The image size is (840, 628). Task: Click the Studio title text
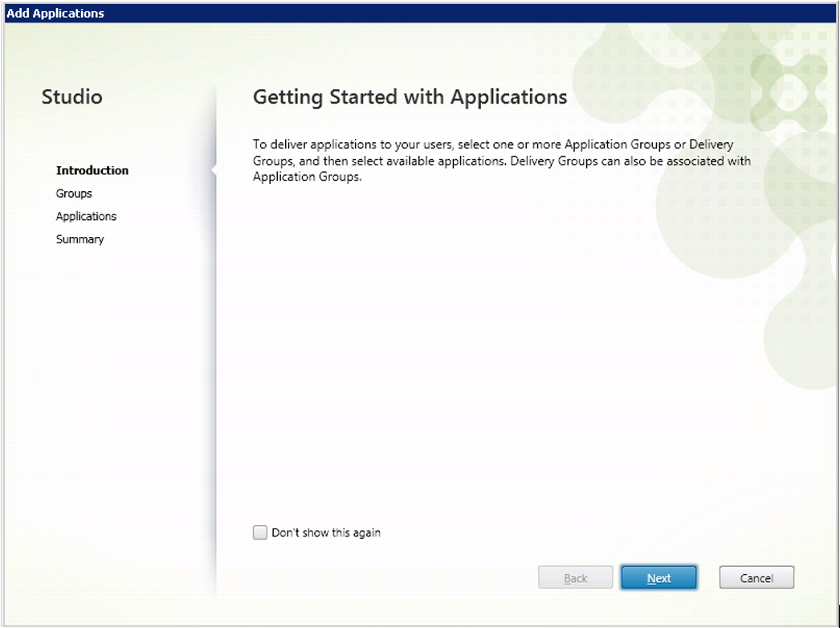[x=71, y=97]
